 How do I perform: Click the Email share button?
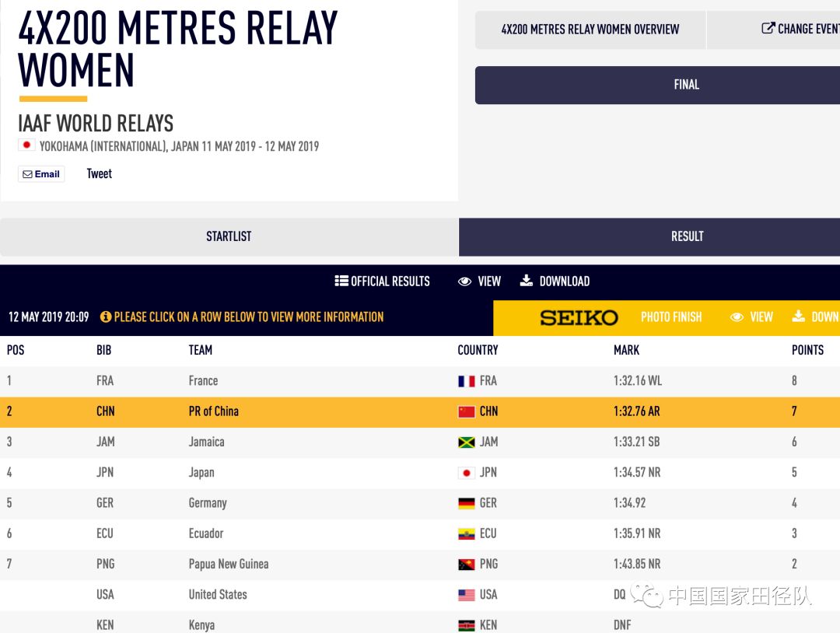click(41, 174)
